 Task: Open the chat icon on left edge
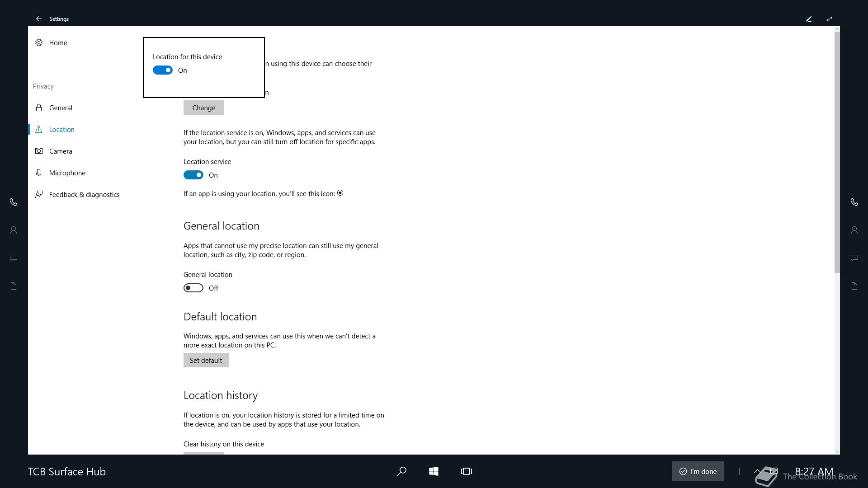[14, 258]
